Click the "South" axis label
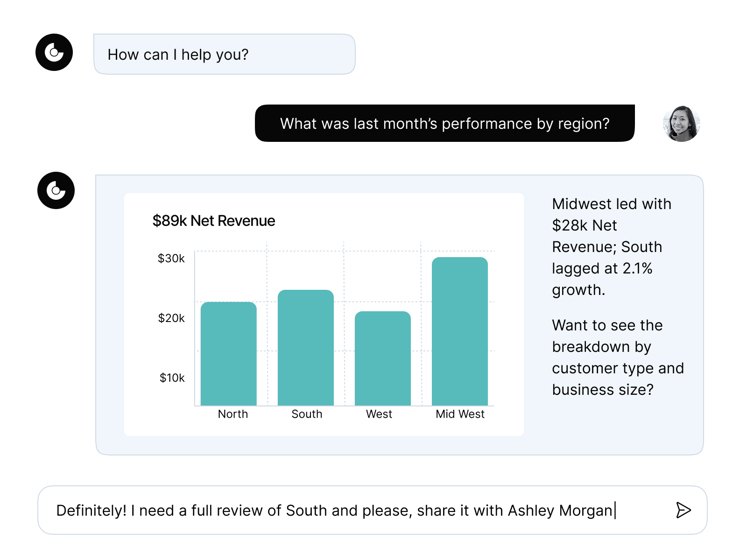 (x=307, y=414)
